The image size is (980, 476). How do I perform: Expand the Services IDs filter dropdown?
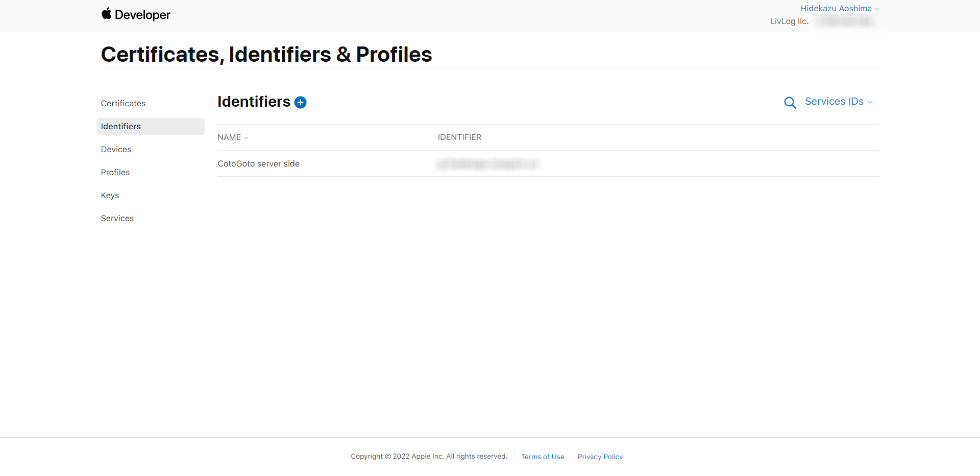coord(839,102)
